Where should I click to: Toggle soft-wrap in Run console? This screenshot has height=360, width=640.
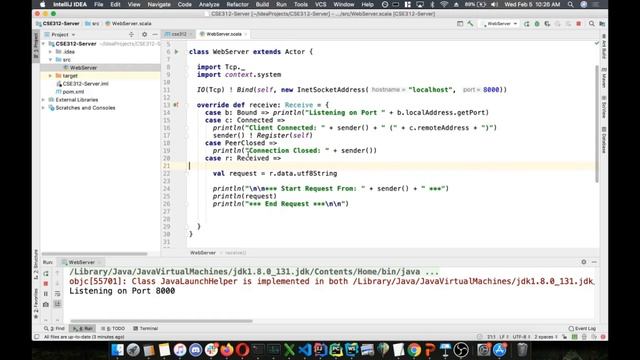click(58, 294)
